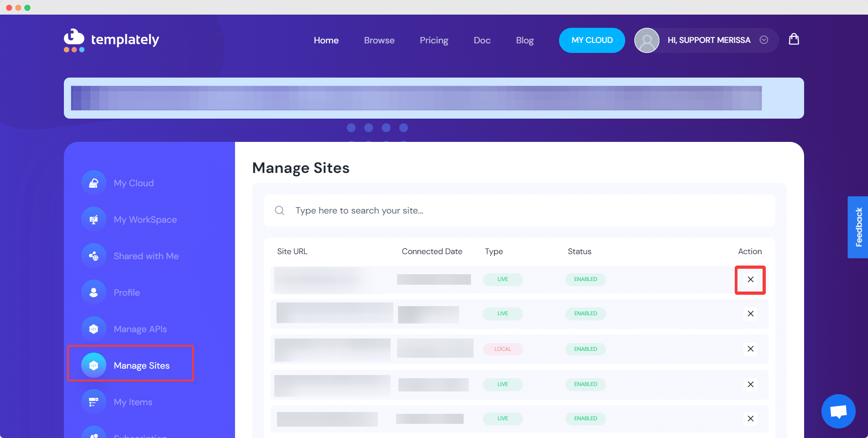The width and height of the screenshot is (868, 438).
Task: Click the My Cloud sidebar icon
Action: point(94,183)
